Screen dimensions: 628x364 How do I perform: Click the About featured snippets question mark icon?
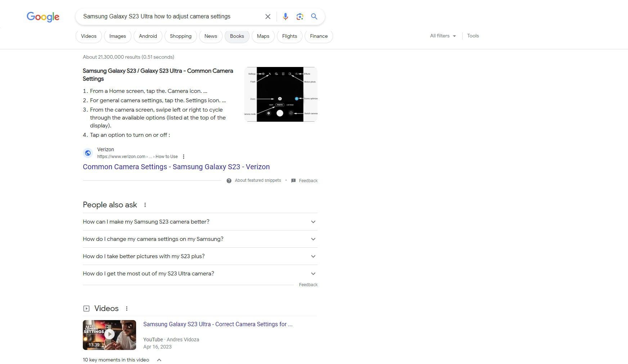(x=229, y=180)
